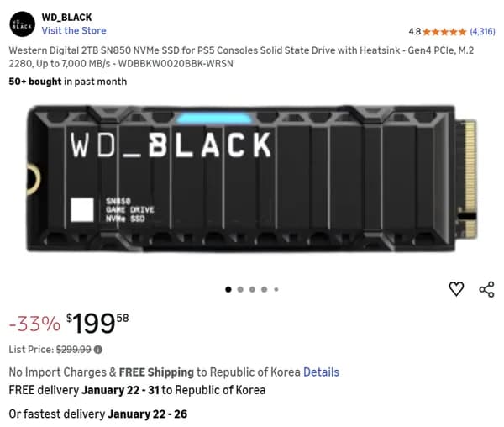The height and width of the screenshot is (427, 504).
Task: Add the product to wishlist with heart icon
Action: [x=456, y=289]
